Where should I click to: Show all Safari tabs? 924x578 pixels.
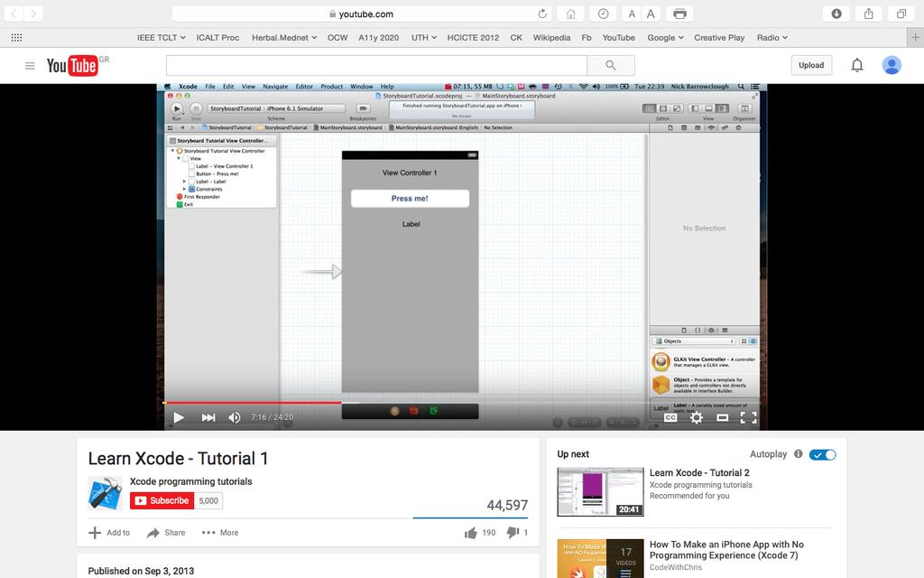pos(901,14)
